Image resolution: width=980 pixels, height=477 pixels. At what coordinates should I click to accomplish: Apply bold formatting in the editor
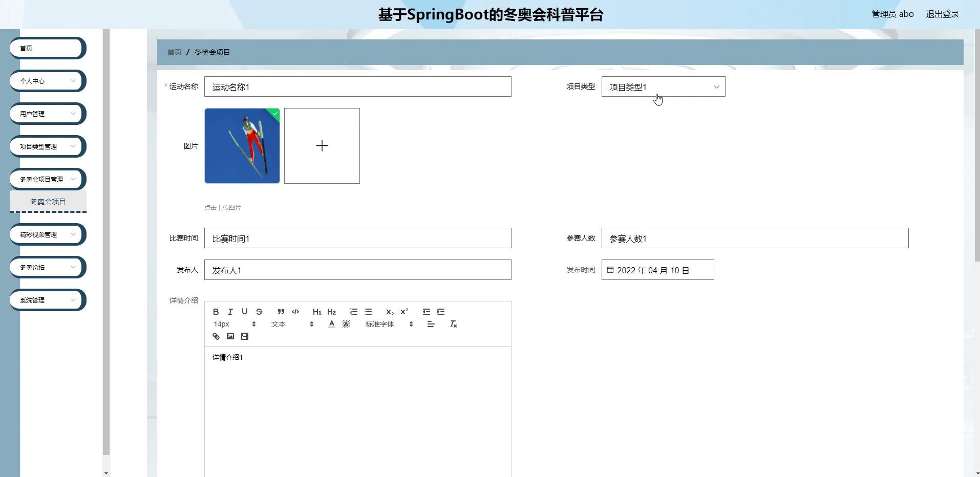tap(216, 312)
